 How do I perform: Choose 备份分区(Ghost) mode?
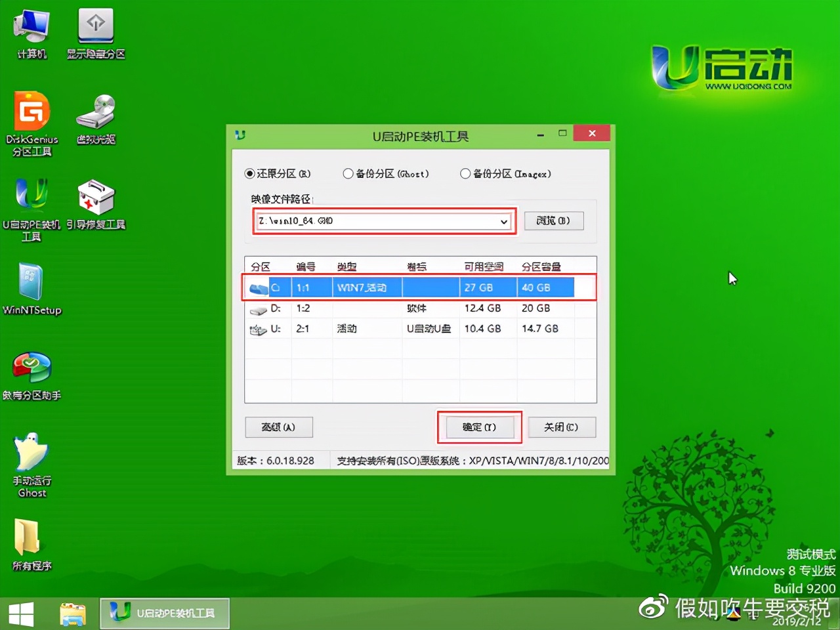348,173
